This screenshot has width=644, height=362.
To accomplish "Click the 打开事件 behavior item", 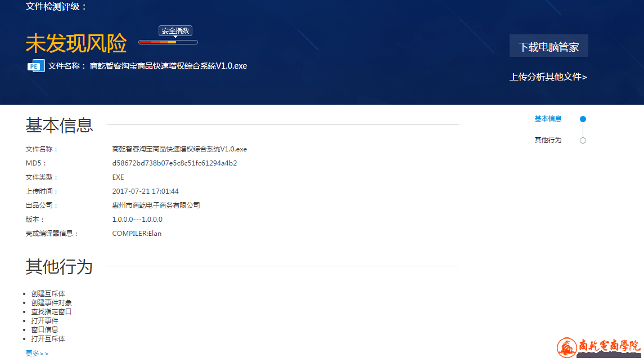I will tap(45, 320).
